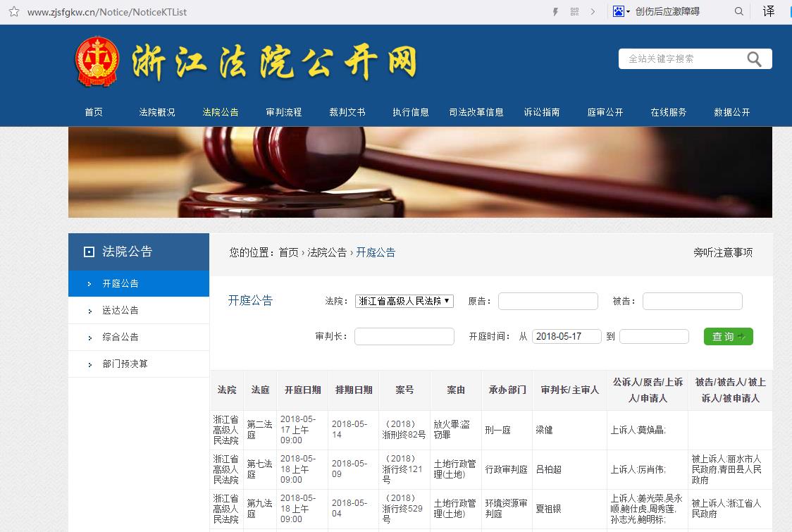Click the browser address bar URL

click(107, 12)
